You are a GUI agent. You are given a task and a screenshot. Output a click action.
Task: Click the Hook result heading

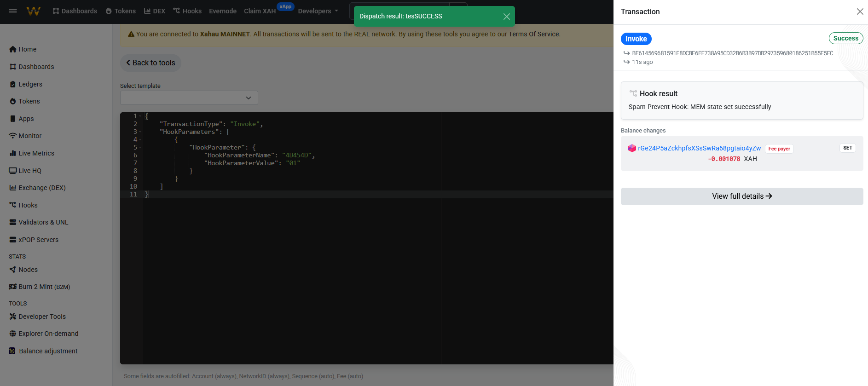[x=658, y=93]
